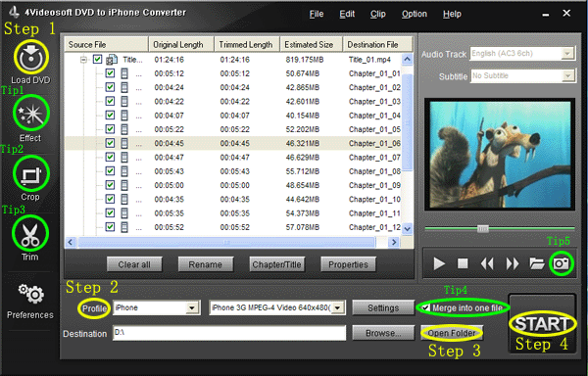Collapse the Title tree node

(x=84, y=60)
